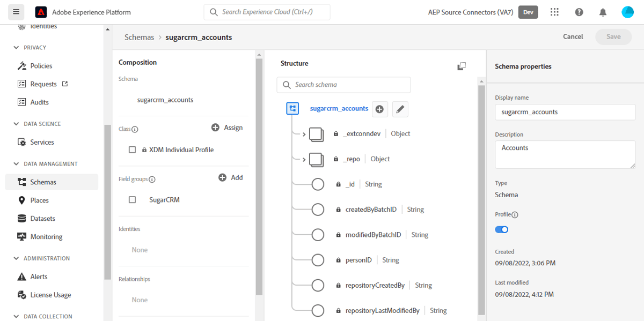Check the XDM Individual Profile checkbox
Screen dimensions: 644x321
[x=132, y=150]
